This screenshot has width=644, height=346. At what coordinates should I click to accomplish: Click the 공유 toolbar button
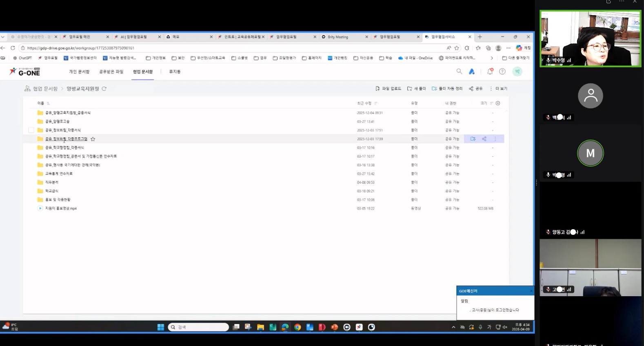coord(476,89)
